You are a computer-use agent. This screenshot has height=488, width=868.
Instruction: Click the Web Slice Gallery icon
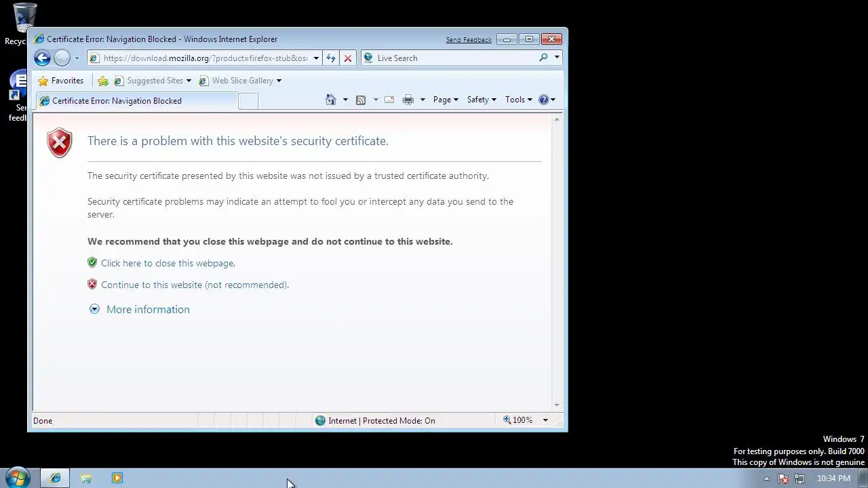203,81
